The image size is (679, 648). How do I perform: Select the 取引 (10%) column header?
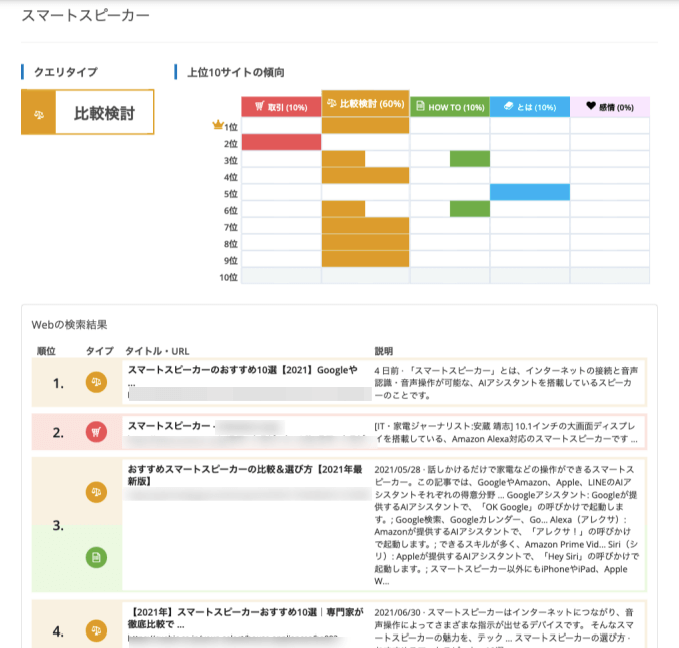pyautogui.click(x=281, y=107)
